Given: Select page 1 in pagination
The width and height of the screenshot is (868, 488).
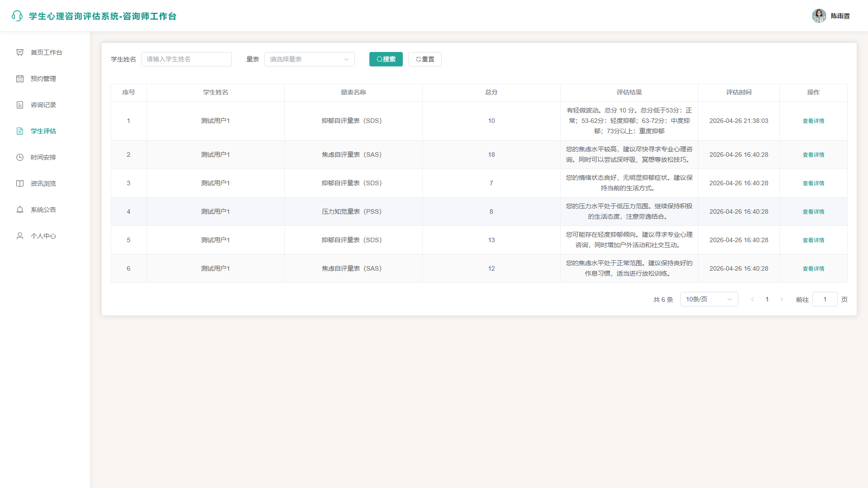Looking at the screenshot, I should (x=767, y=299).
